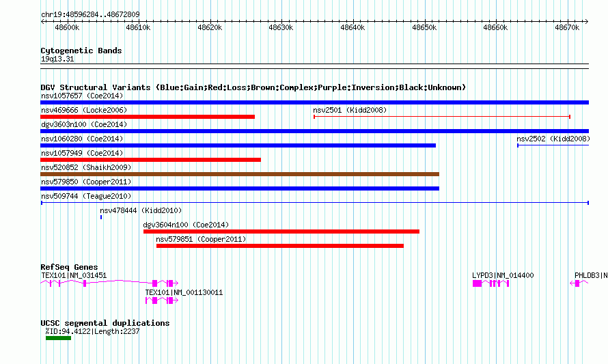Click the TEX101 NM_031451 gene structure
This screenshot has height=364, width=608.
pyautogui.click(x=109, y=283)
